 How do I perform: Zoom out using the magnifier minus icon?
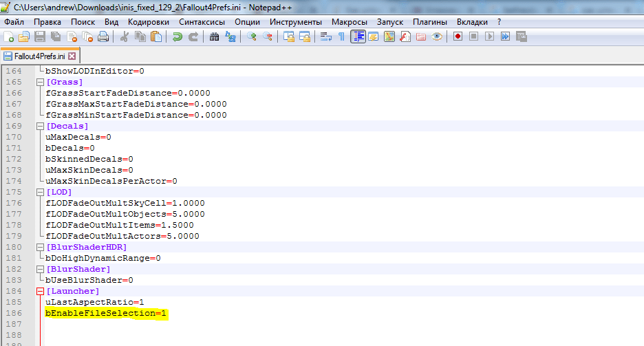point(268,37)
